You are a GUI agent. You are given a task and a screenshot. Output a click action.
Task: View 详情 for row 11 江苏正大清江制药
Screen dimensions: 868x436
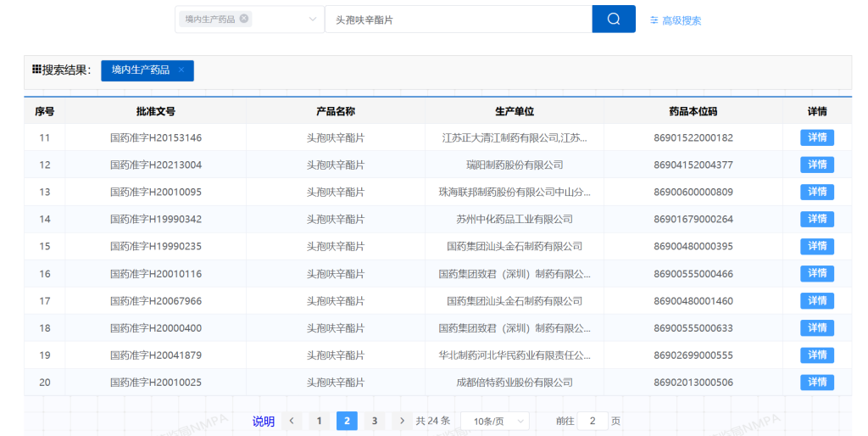816,137
